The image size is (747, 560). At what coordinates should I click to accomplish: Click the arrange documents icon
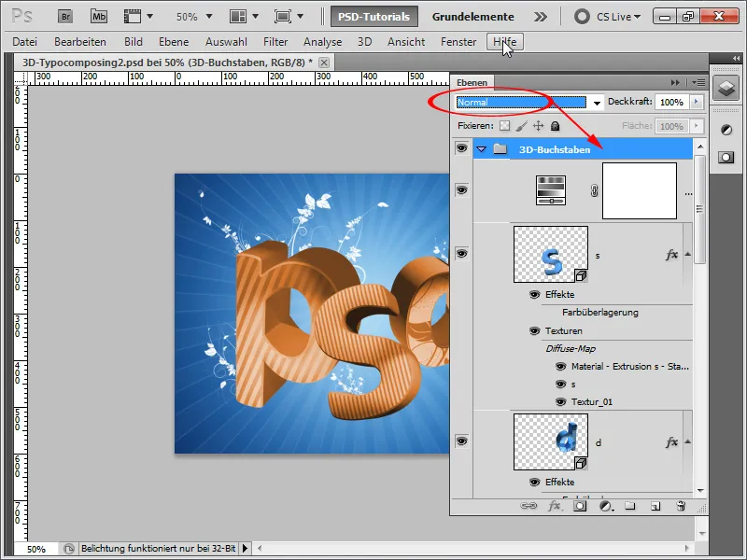pyautogui.click(x=238, y=17)
